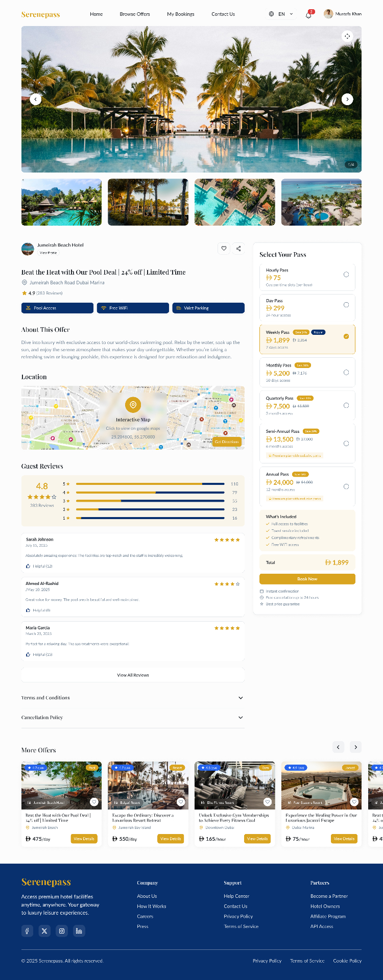The height and width of the screenshot is (980, 383).
Task: Expand Cancellation Policy section
Action: click(x=133, y=718)
